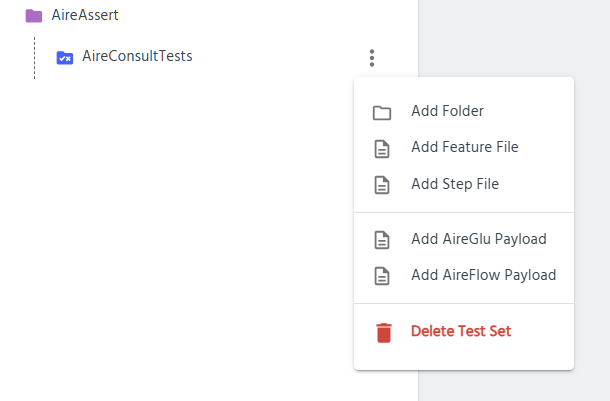Click the document icon beside Add Feature File
610x401 pixels.
coord(382,148)
